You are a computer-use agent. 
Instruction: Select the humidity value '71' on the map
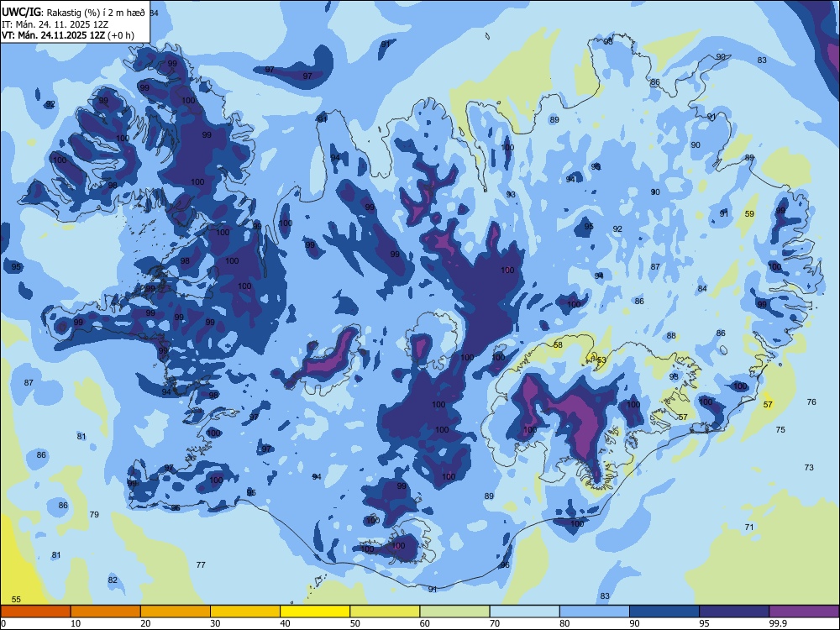tap(749, 528)
